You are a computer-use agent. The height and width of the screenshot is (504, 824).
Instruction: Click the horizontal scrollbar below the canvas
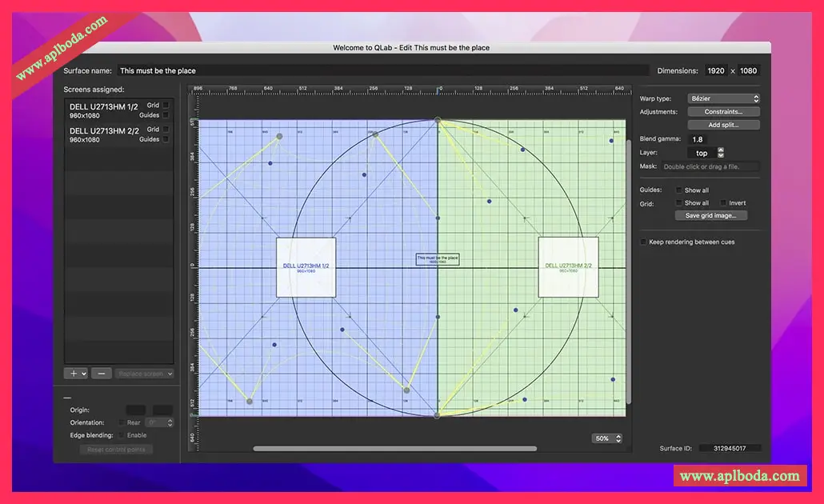[395, 449]
